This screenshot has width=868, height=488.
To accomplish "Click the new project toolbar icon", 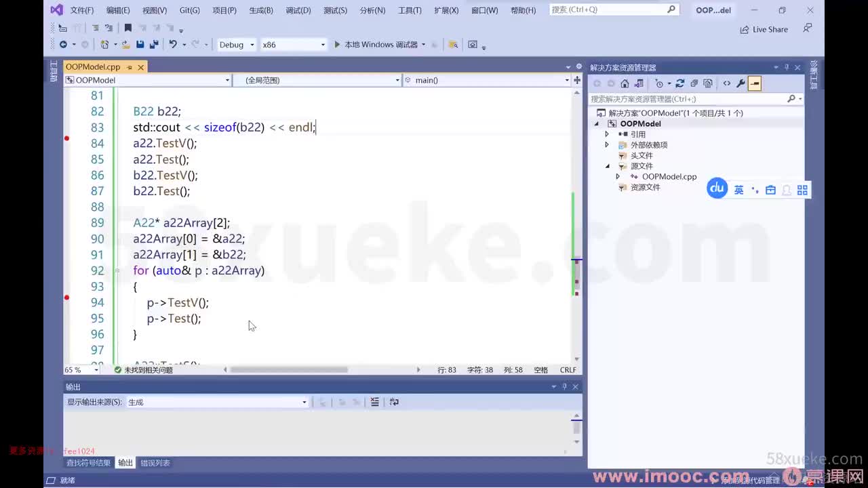I will point(104,44).
